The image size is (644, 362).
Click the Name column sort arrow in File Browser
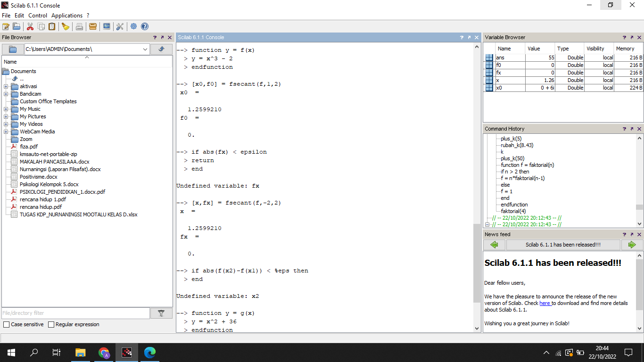click(87, 58)
